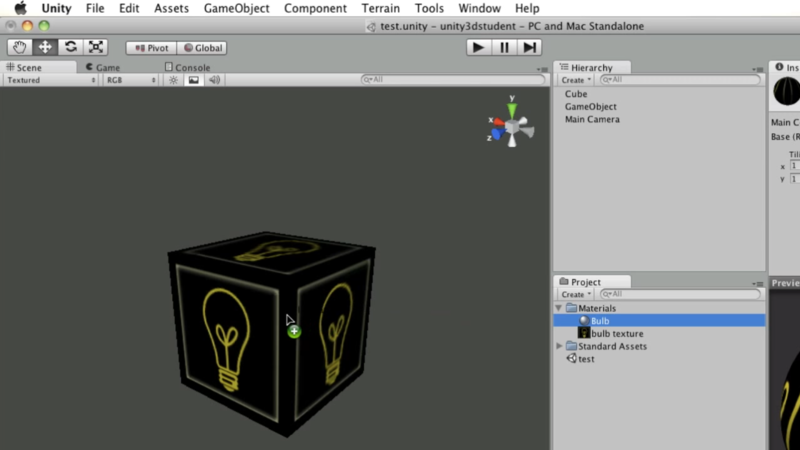Click the material preview sphere in Inspector
The height and width of the screenshot is (450, 800).
[787, 91]
